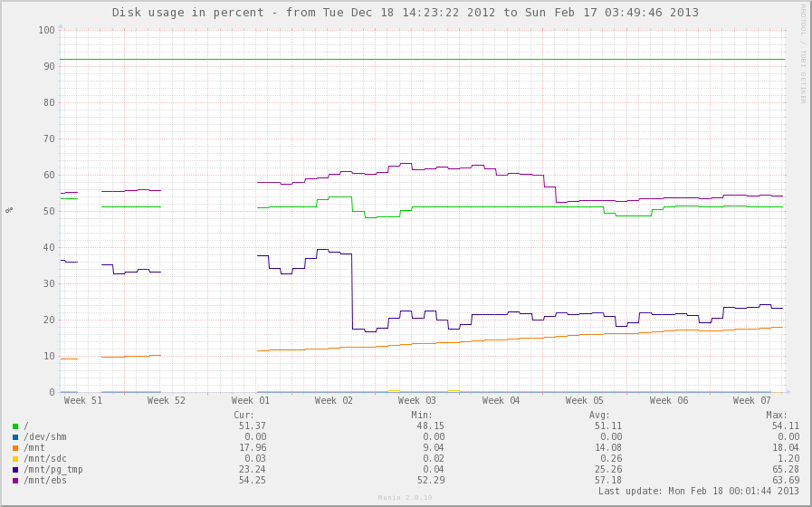Click the 'Disk usage in percent' graph title

click(406, 13)
